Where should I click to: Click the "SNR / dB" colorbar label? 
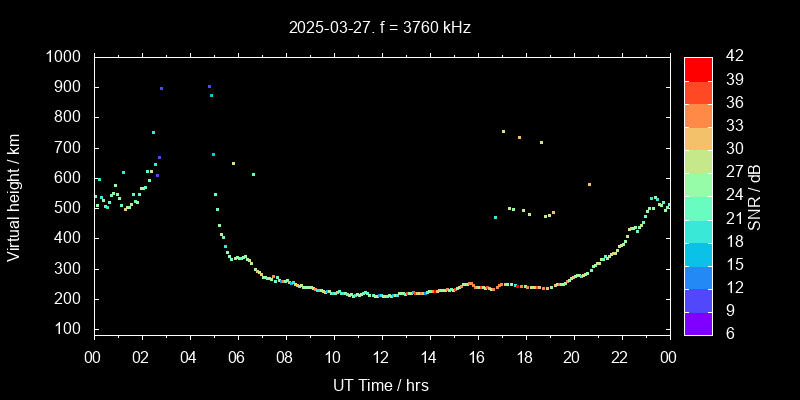(755, 196)
